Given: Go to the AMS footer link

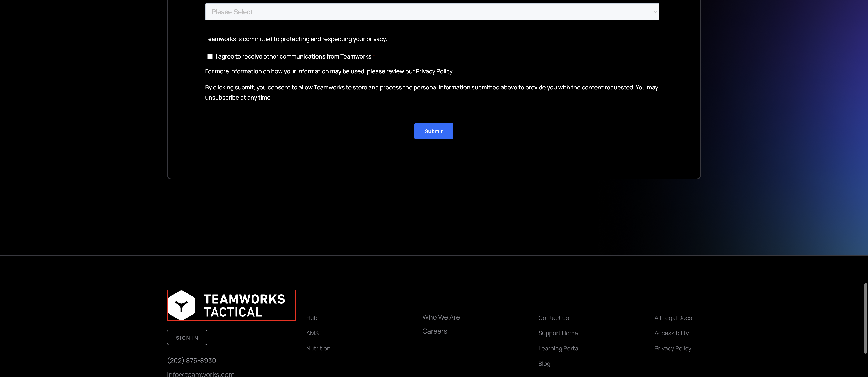Looking at the screenshot, I should 312,333.
